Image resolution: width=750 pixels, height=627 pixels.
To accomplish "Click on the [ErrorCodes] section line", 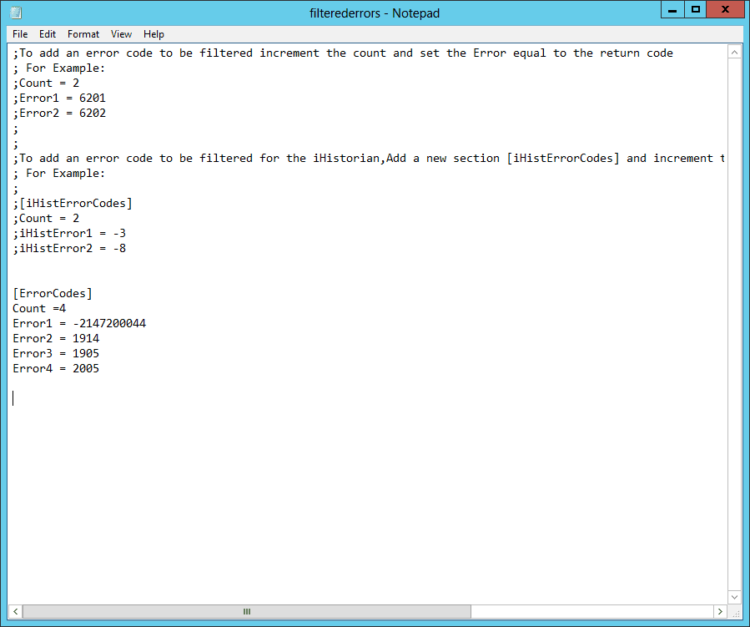I will click(53, 293).
